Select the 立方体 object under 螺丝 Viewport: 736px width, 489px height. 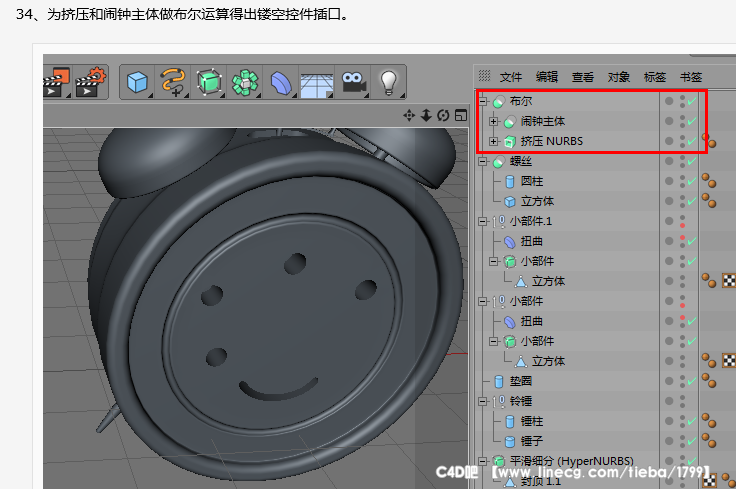pyautogui.click(x=537, y=201)
